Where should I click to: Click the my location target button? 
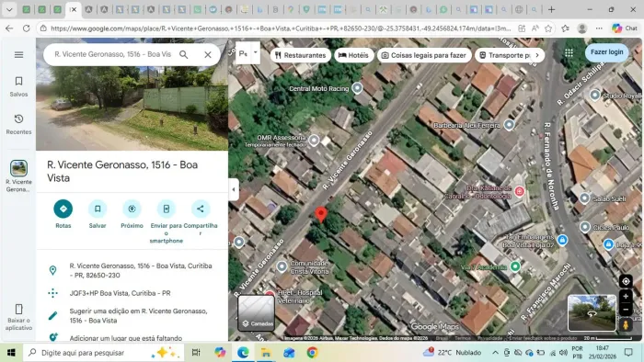coord(626,282)
